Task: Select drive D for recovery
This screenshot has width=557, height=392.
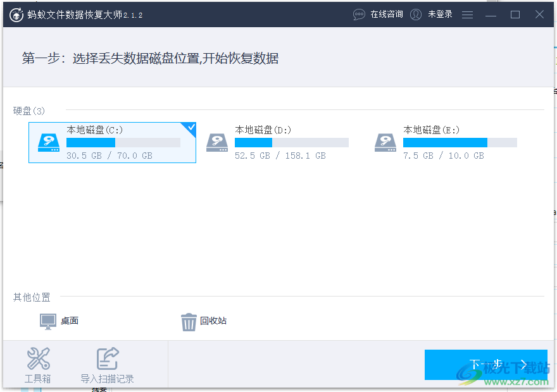Action: pos(280,142)
